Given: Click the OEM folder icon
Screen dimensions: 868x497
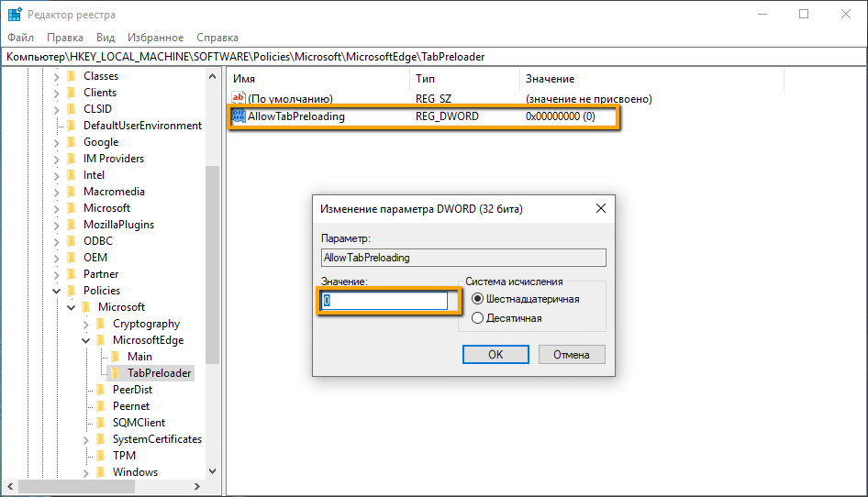Looking at the screenshot, I should pyautogui.click(x=72, y=258).
